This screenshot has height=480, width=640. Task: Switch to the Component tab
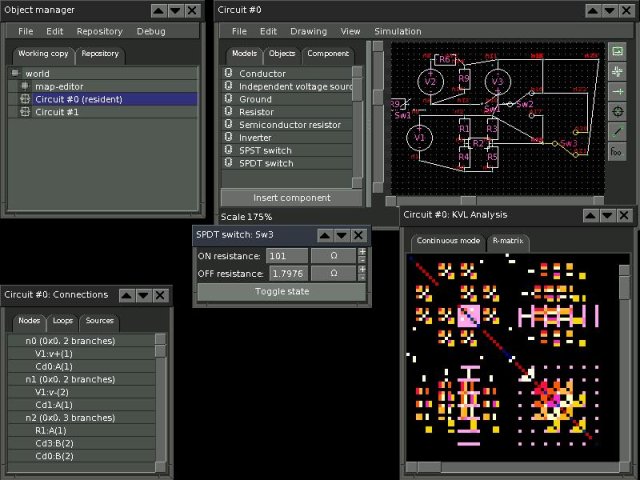point(328,54)
